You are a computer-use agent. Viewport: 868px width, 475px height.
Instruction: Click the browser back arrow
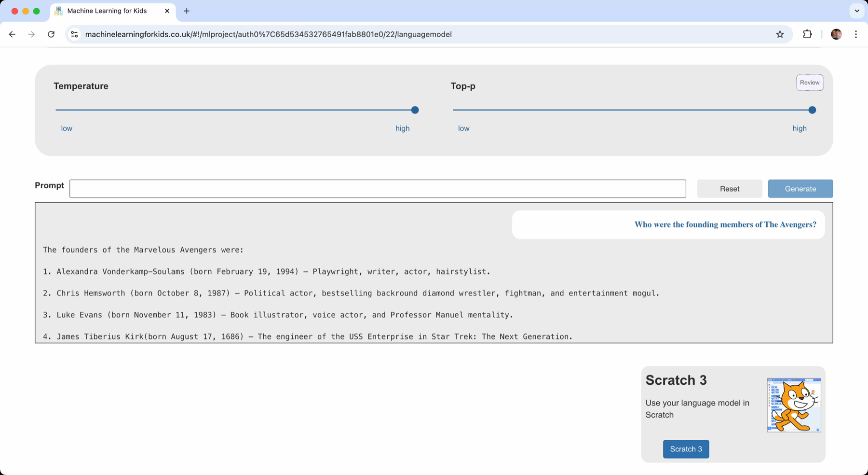point(12,34)
